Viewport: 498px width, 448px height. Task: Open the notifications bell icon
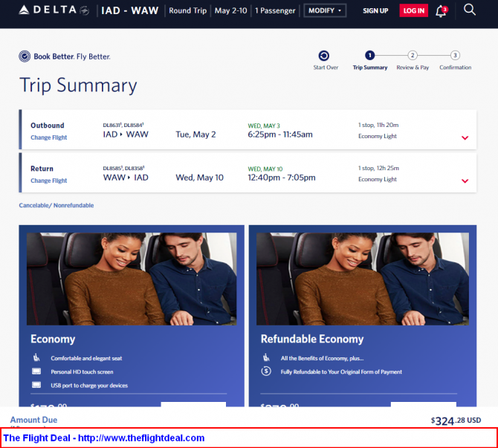[x=442, y=11]
